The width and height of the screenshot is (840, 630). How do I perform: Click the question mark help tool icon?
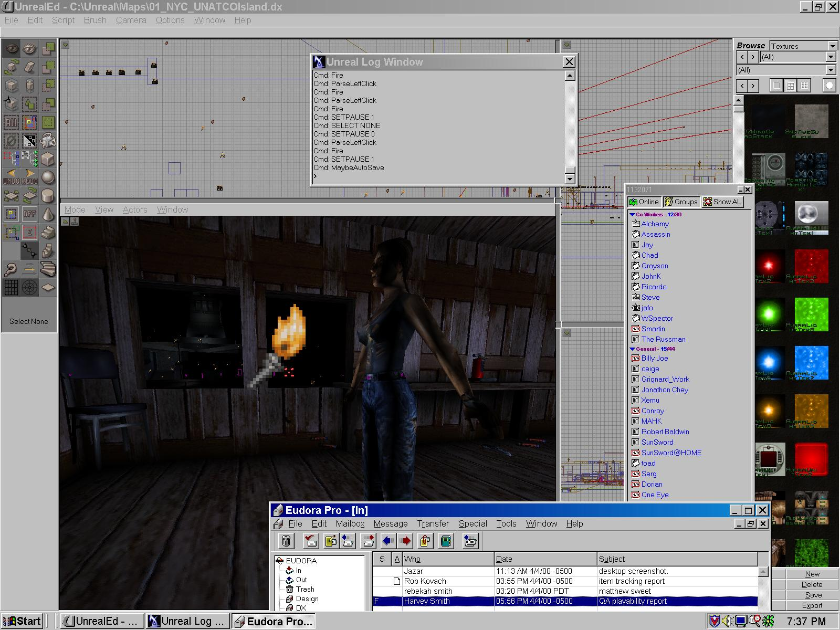point(11,269)
